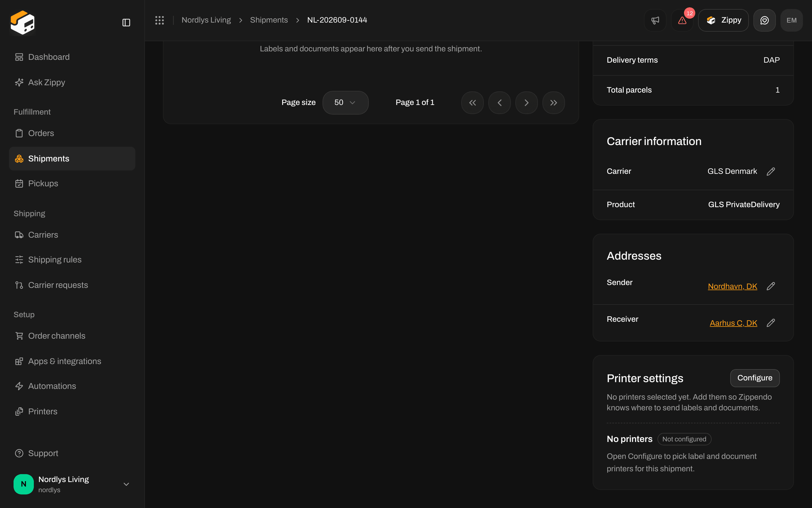The width and height of the screenshot is (812, 508).
Task: Click the NL-202609-0144 breadcrumb text
Action: click(x=337, y=20)
